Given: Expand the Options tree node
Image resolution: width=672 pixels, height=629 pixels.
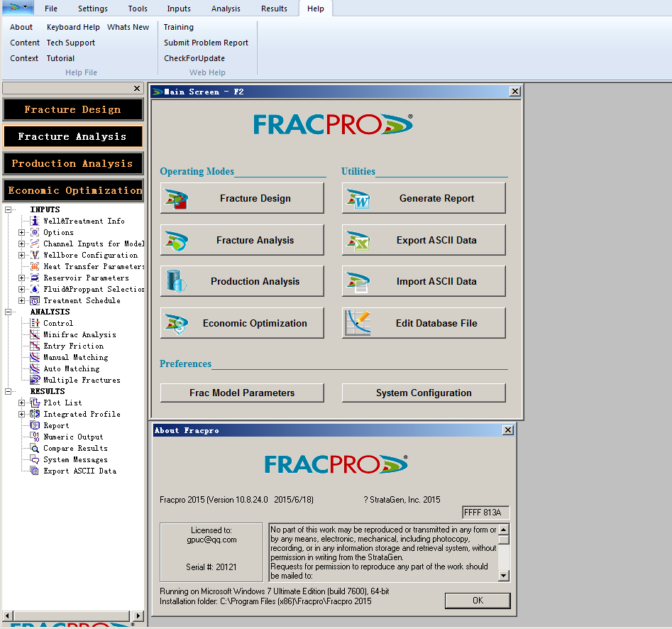Looking at the screenshot, I should tap(21, 232).
